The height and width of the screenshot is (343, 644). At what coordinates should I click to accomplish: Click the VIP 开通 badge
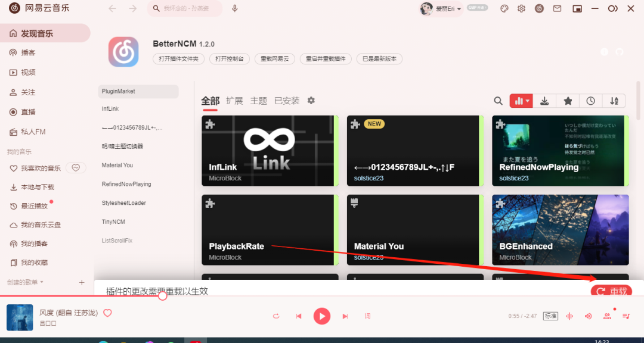[477, 7]
